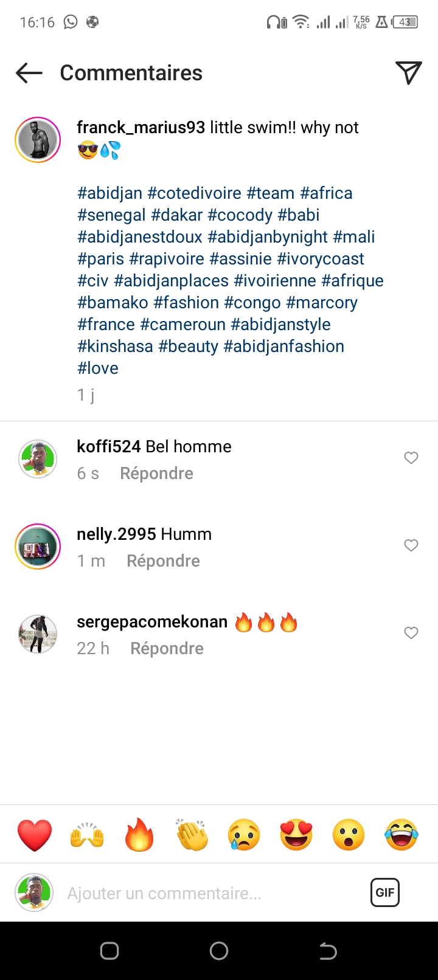Open the #abidjan hashtag link
Screen dimensions: 438x980
[x=109, y=193]
